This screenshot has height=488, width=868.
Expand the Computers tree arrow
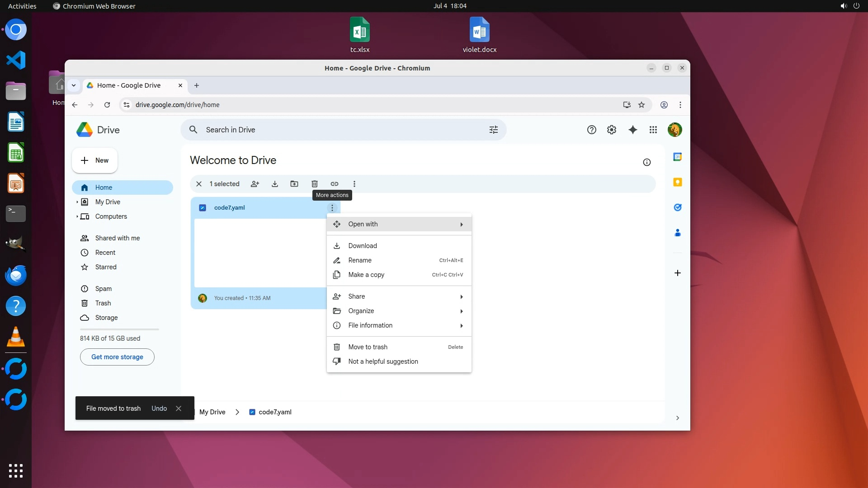pyautogui.click(x=77, y=216)
